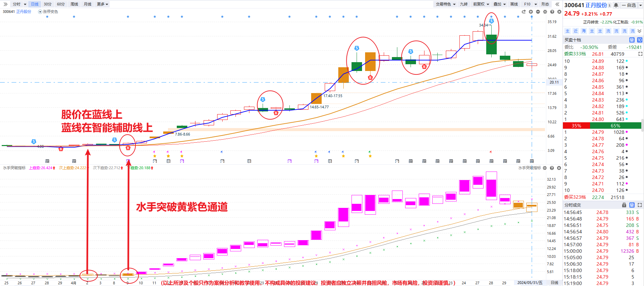The image size is (644, 286).
Task: Switch to the 周线 weekly chart tab
Action: tap(74, 4)
